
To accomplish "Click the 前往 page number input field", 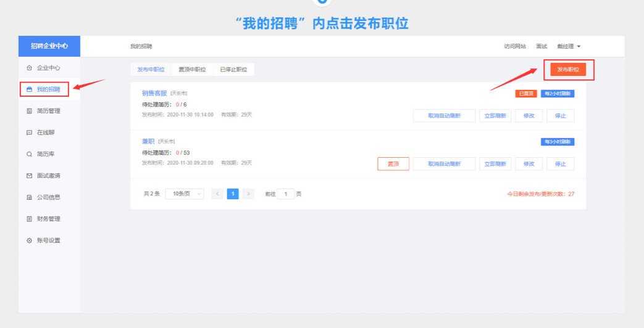I will [x=286, y=194].
